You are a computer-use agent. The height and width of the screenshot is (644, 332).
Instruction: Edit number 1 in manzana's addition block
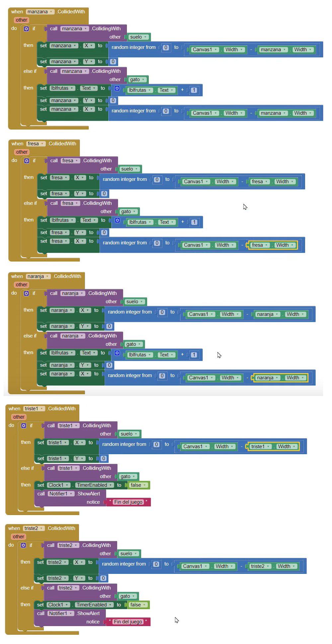tap(194, 90)
